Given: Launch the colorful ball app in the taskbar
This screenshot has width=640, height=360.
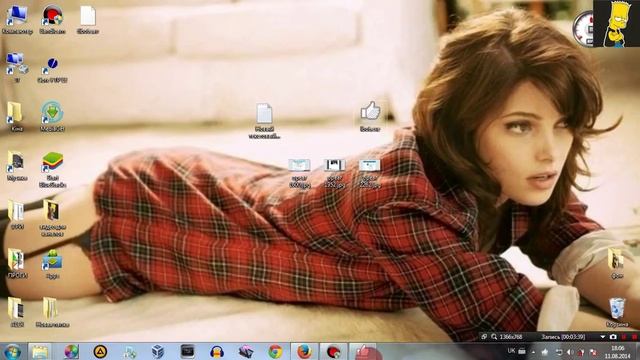Looking at the screenshot, I should 71,351.
